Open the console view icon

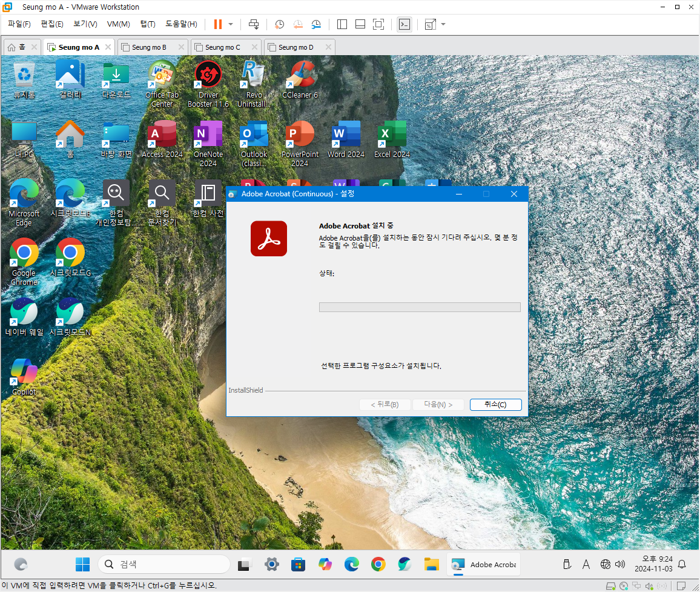tap(404, 24)
